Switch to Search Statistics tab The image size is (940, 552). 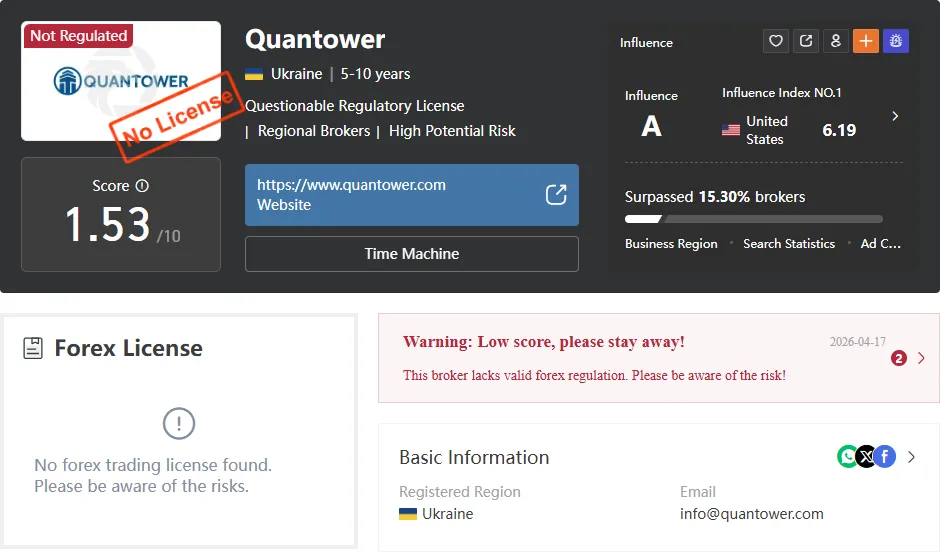point(789,244)
